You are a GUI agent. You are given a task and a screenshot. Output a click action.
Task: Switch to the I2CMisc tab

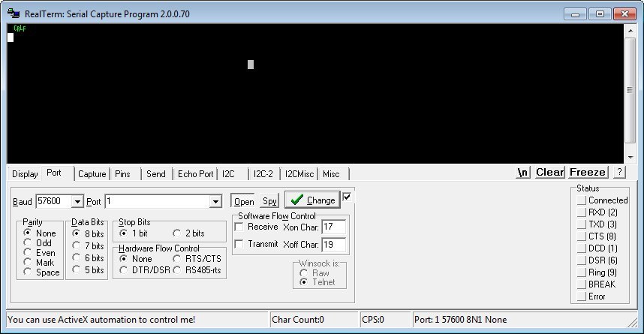click(x=299, y=174)
